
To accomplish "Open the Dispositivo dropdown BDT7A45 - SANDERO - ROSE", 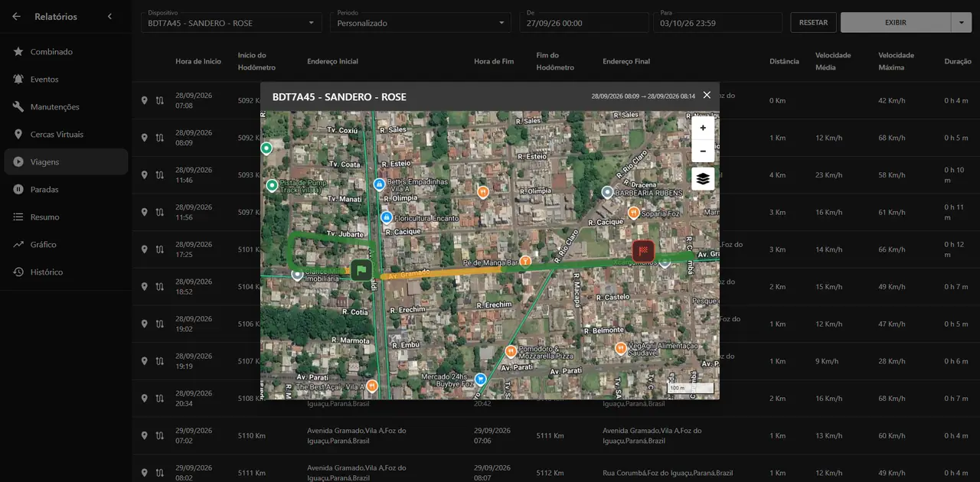I will [232, 22].
